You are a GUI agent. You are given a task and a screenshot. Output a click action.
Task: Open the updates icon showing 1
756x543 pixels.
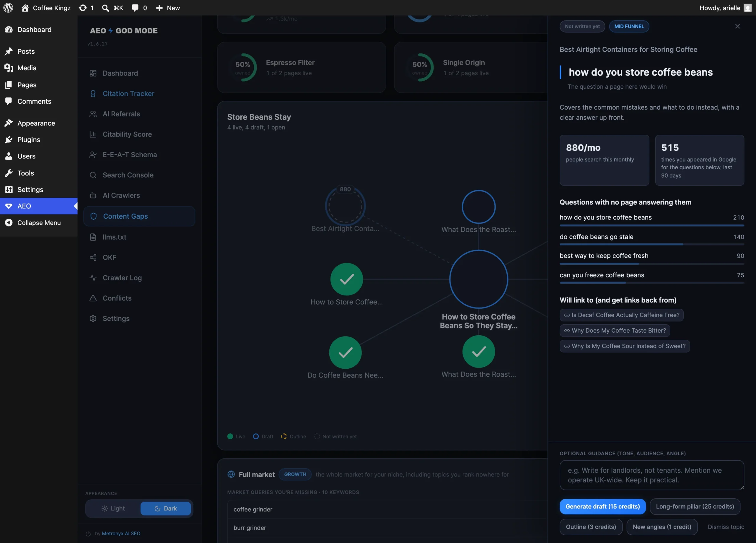click(86, 8)
